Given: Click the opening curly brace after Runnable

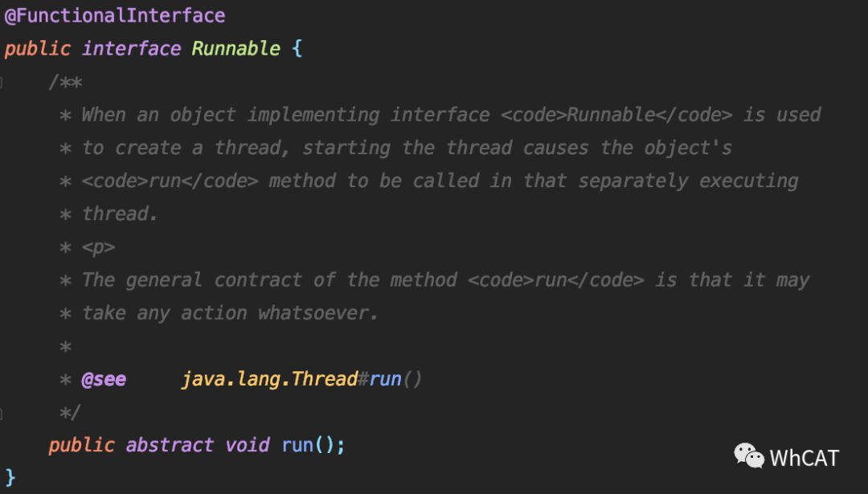Looking at the screenshot, I should [297, 49].
